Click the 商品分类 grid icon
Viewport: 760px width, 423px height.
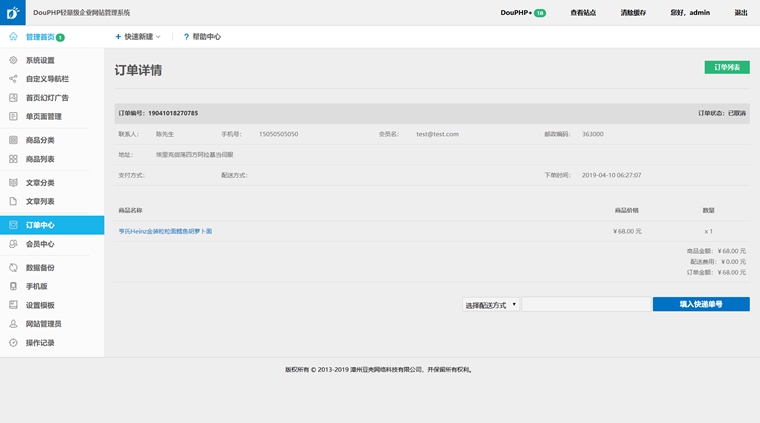click(x=13, y=140)
